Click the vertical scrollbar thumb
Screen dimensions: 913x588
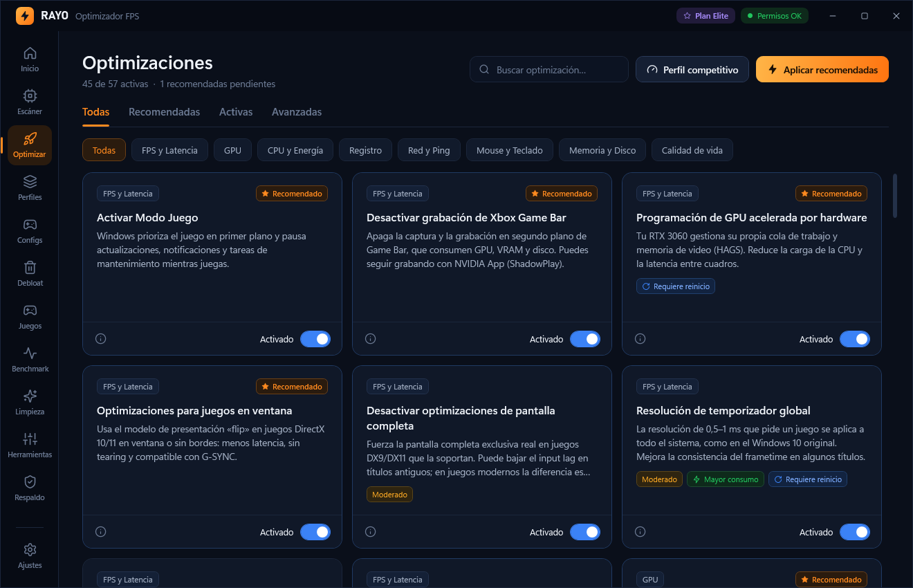(x=895, y=196)
